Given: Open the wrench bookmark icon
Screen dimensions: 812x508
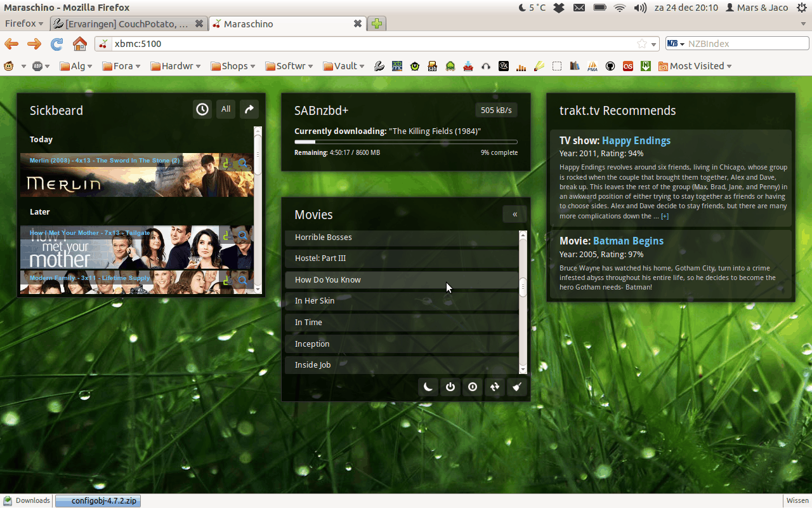Looking at the screenshot, I should tap(379, 66).
